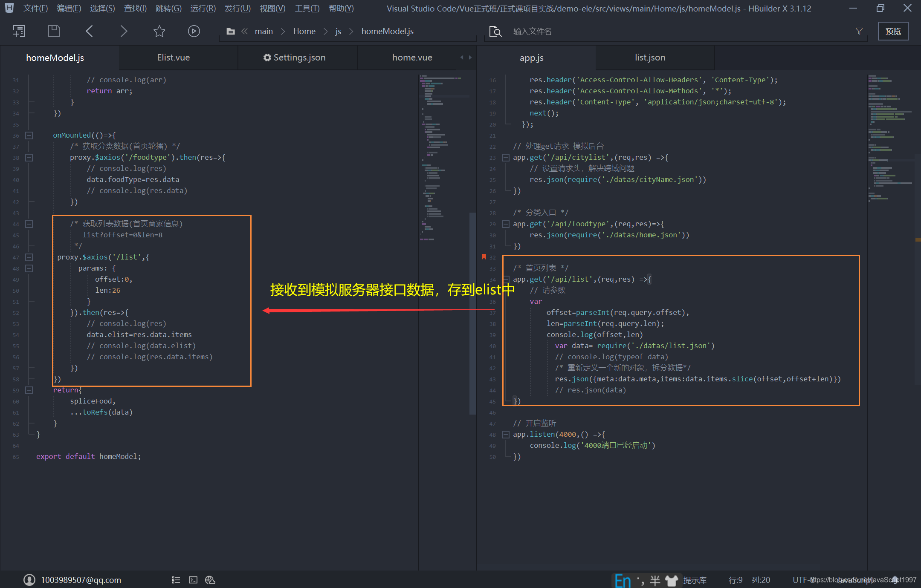Open the 跳转(G) menu

pyautogui.click(x=168, y=9)
